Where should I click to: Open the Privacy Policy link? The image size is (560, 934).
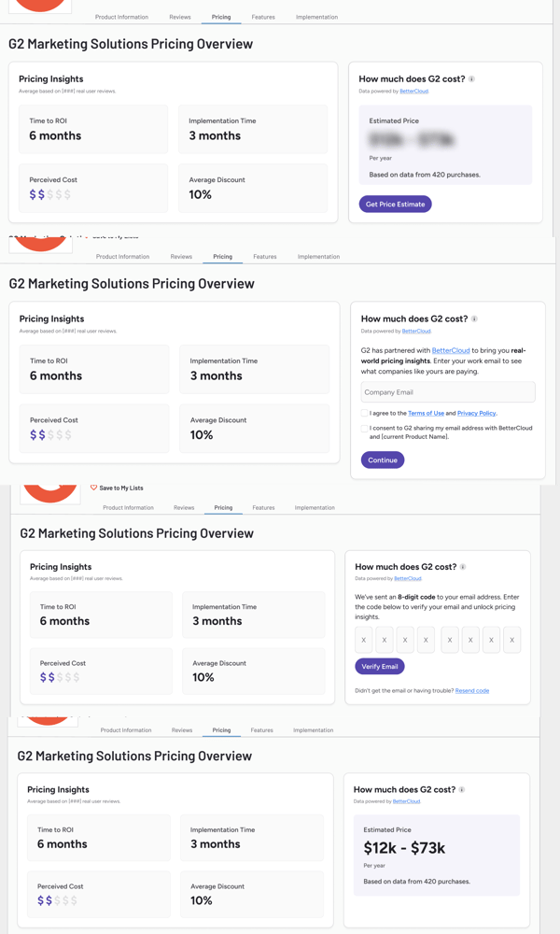tap(476, 413)
